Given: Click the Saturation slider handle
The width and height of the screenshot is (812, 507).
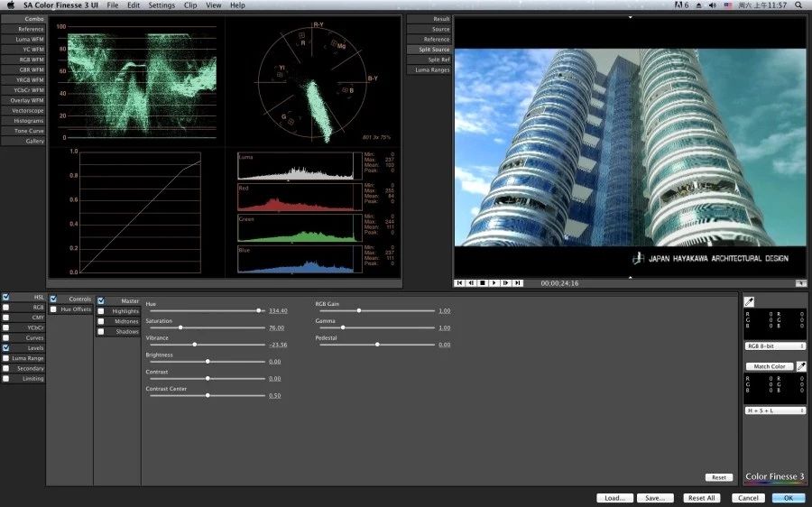Looking at the screenshot, I should [180, 327].
